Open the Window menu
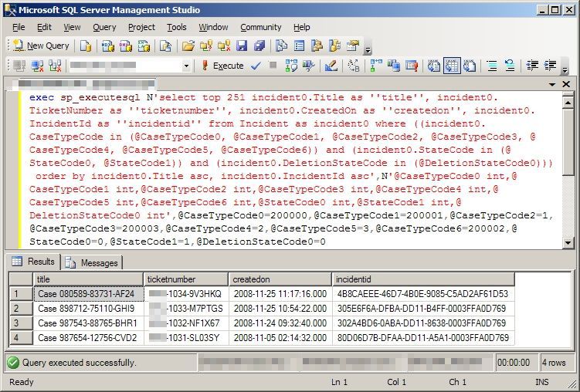580x392 pixels. pos(213,27)
